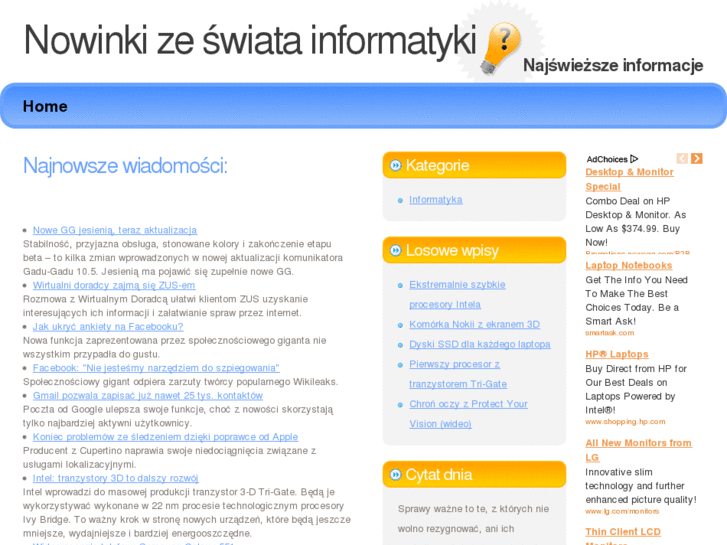
Task: Open Chroń oczy z Protect Your Vision link
Action: [468, 414]
